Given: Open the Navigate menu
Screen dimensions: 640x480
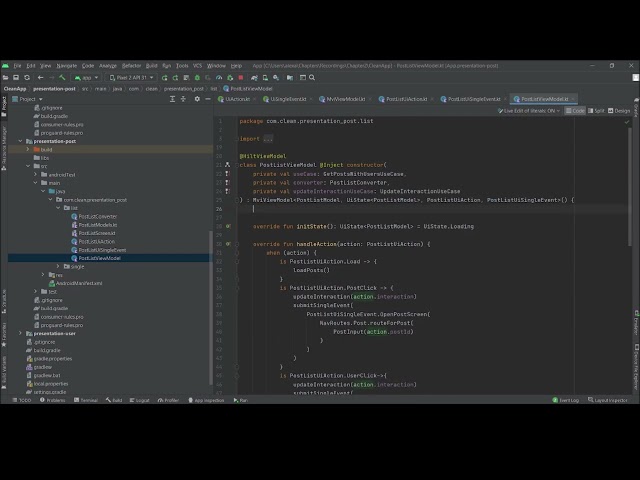Looking at the screenshot, I should click(x=67, y=66).
